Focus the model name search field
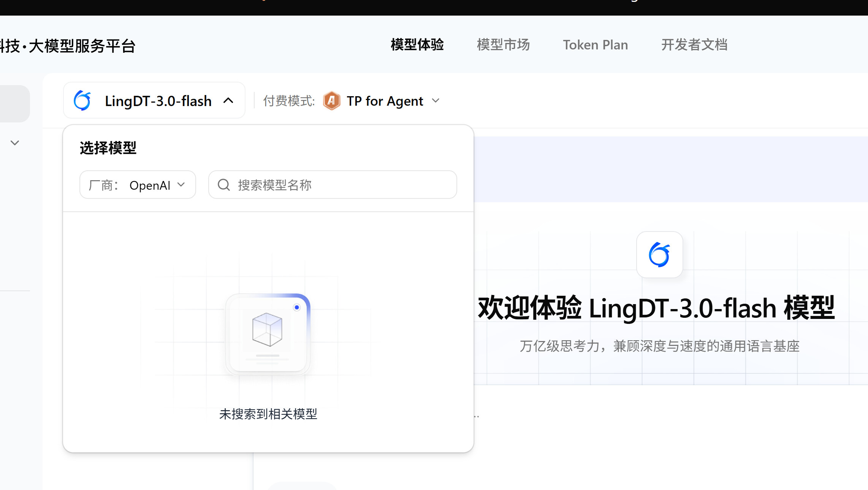868x490 pixels. (333, 185)
